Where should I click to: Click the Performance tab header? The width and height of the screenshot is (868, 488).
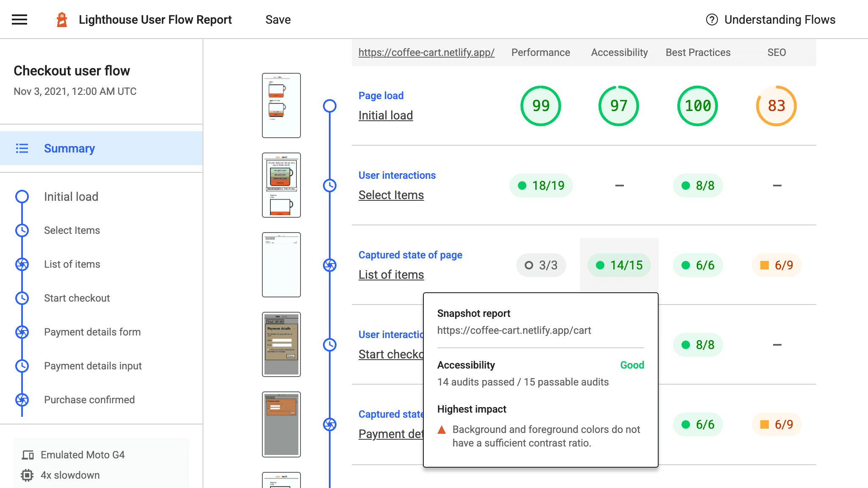[540, 53]
